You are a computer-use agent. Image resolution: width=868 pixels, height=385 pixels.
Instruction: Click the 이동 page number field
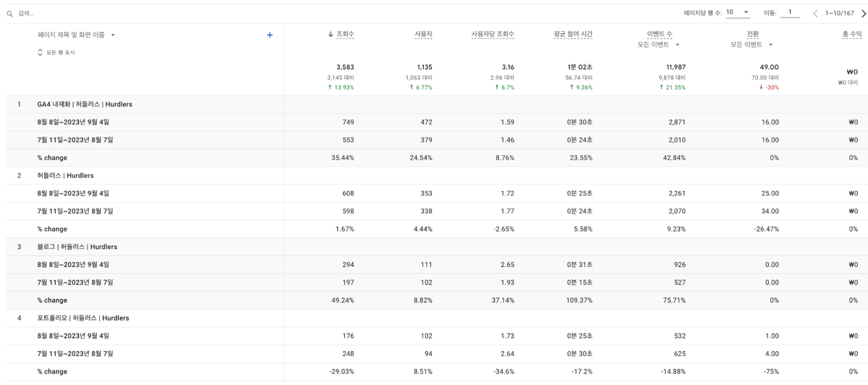point(790,12)
